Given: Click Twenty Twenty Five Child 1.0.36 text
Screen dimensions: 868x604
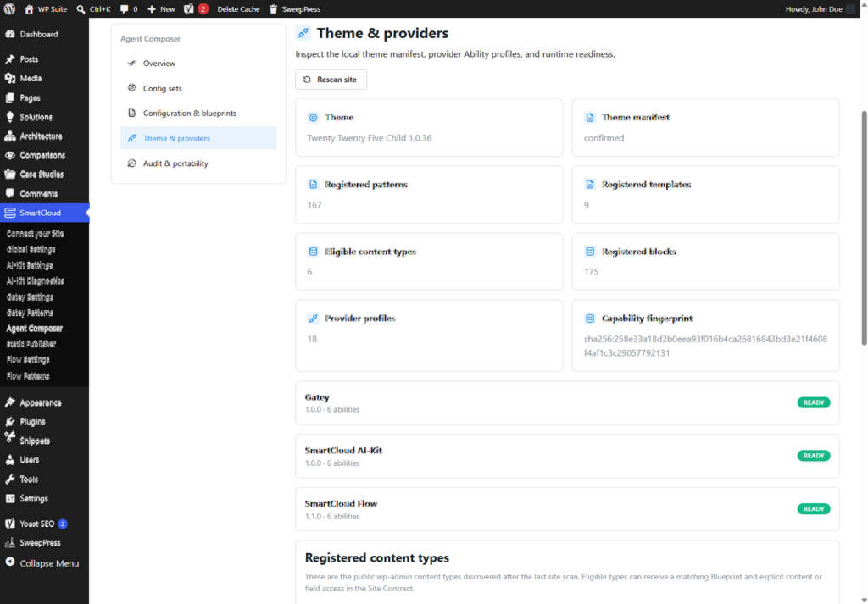Looking at the screenshot, I should click(370, 138).
